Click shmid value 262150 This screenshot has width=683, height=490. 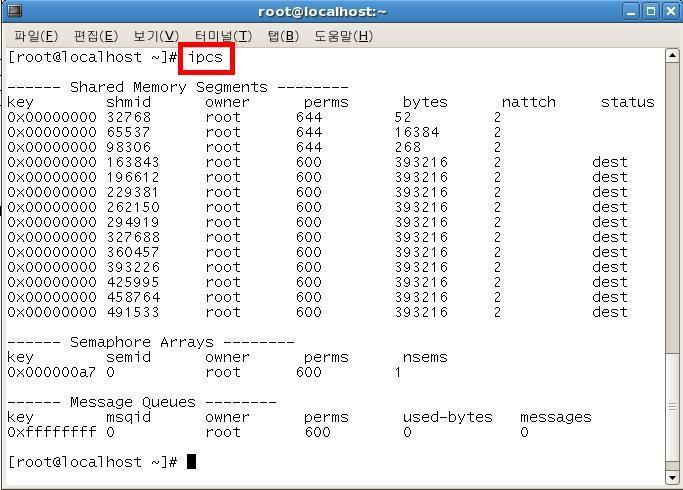133,207
